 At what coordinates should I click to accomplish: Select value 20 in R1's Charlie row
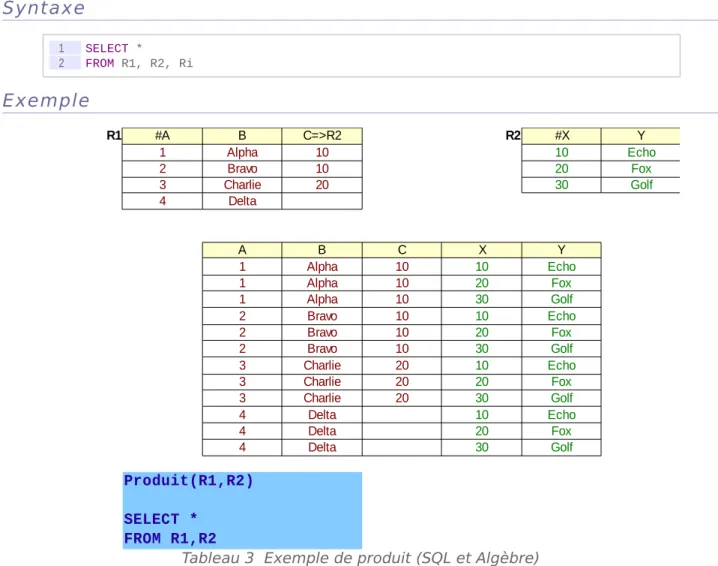point(322,185)
